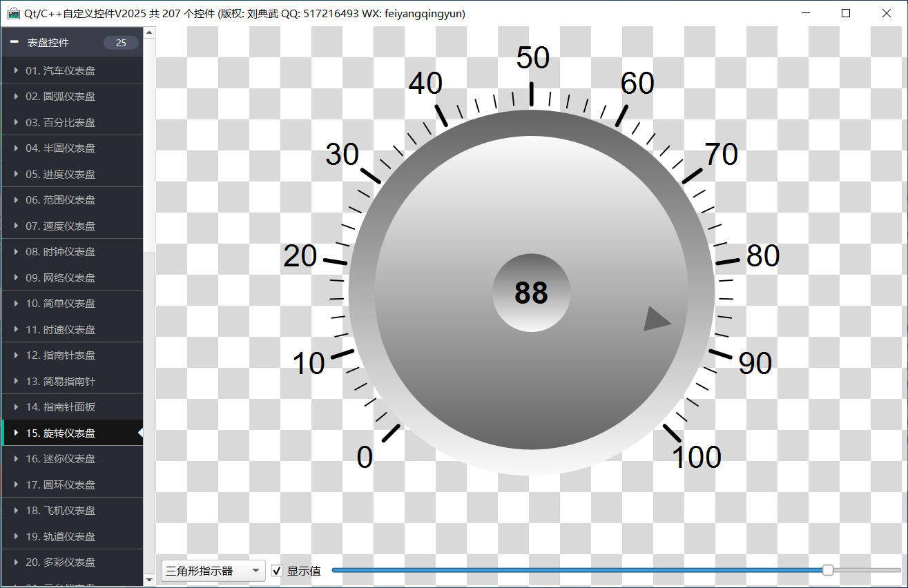Expand arrow beside 01. 汽车仪表盘
This screenshot has width=908, height=588.
pyautogui.click(x=16, y=70)
